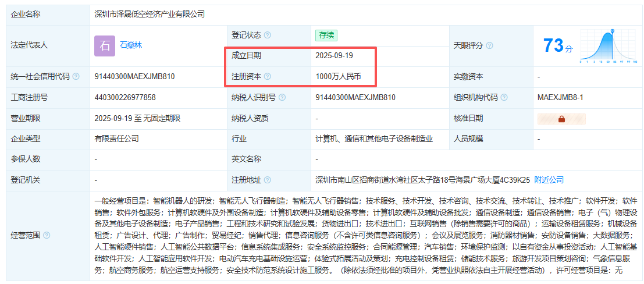Screen dimensions: 644x284
Task: Click the help icon next to 组织机构代码
Action: pyautogui.click(x=504, y=97)
